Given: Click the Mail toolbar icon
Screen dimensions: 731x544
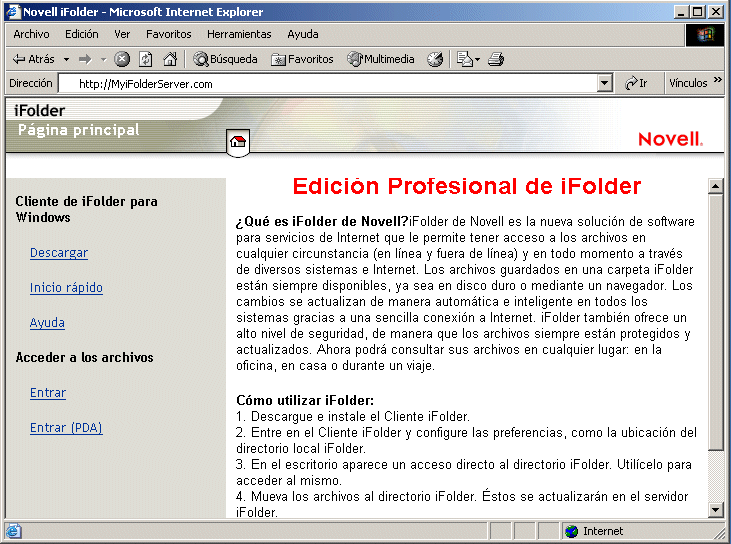Looking at the screenshot, I should coord(464,59).
